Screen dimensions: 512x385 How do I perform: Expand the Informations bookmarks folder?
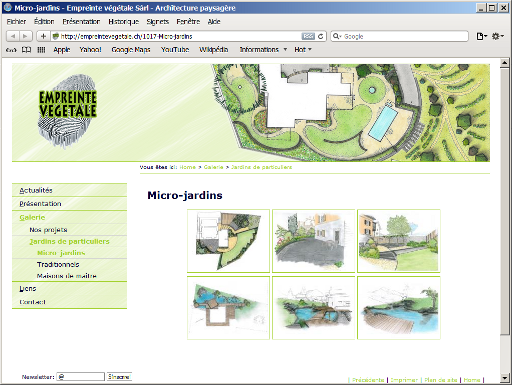tap(263, 50)
